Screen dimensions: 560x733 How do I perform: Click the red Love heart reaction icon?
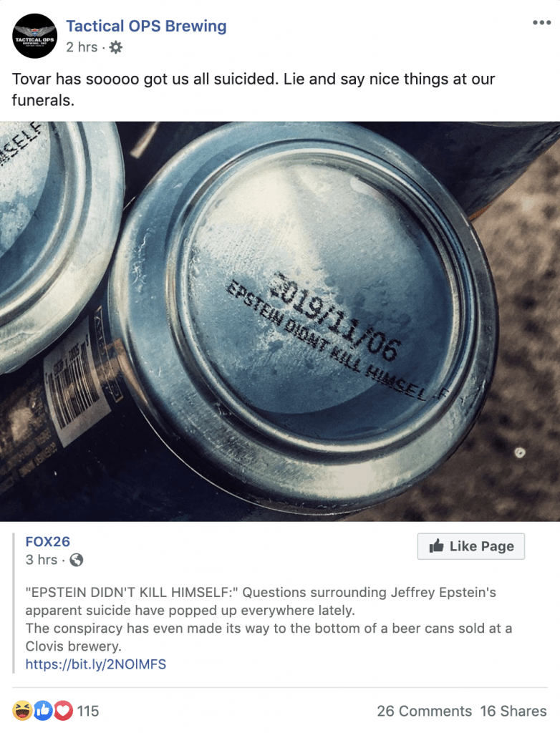(x=63, y=711)
